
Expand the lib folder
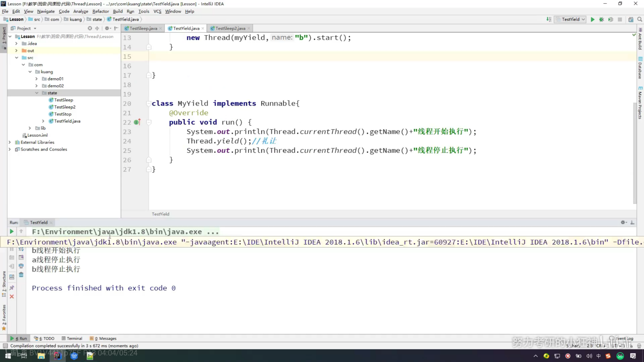pyautogui.click(x=30, y=128)
